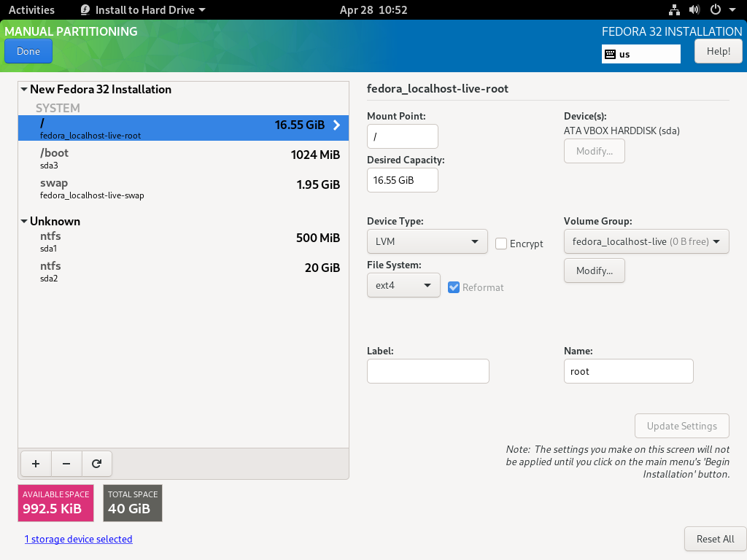This screenshot has height=560, width=747.
Task: Click the Reset All button
Action: click(715, 539)
